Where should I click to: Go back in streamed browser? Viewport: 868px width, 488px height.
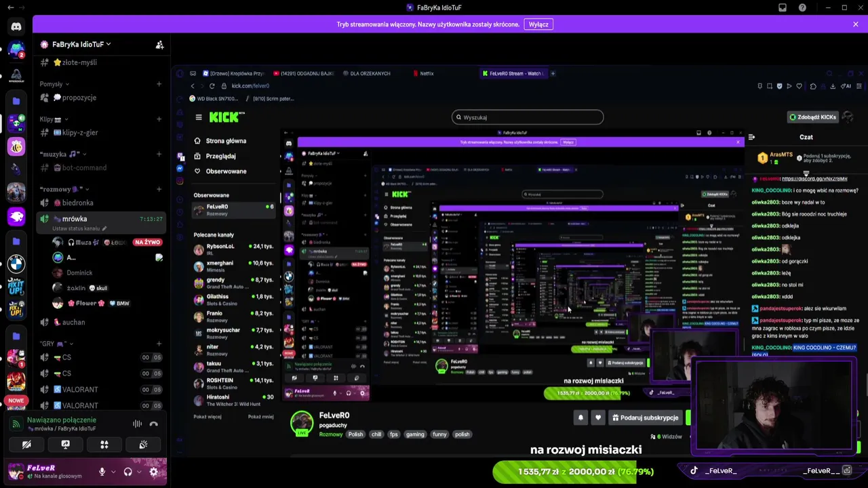coord(193,86)
